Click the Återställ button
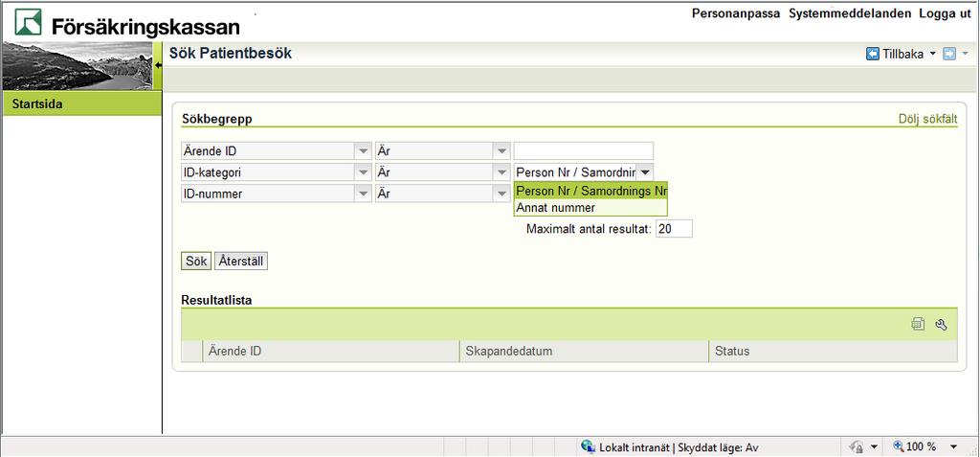 pyautogui.click(x=240, y=261)
